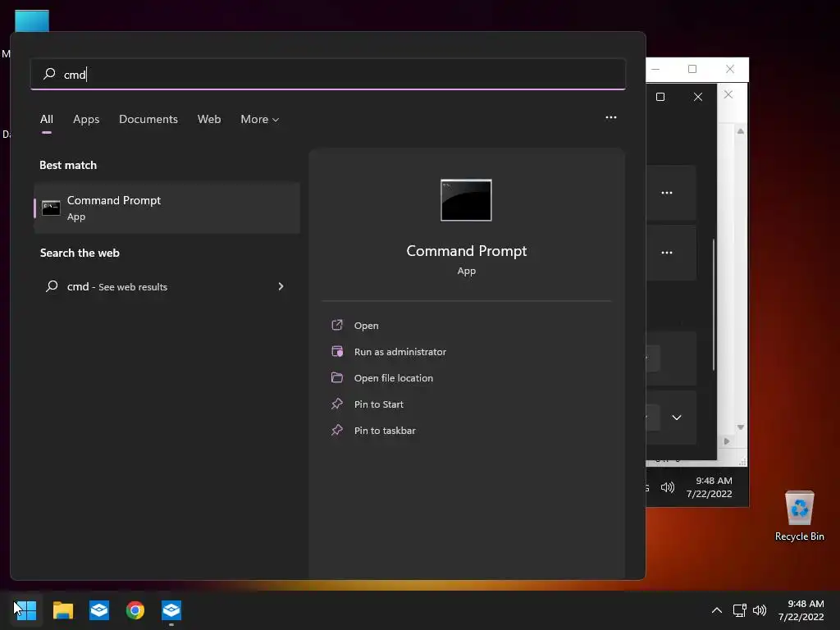Click small Command Prompt icon in result

[51, 208]
